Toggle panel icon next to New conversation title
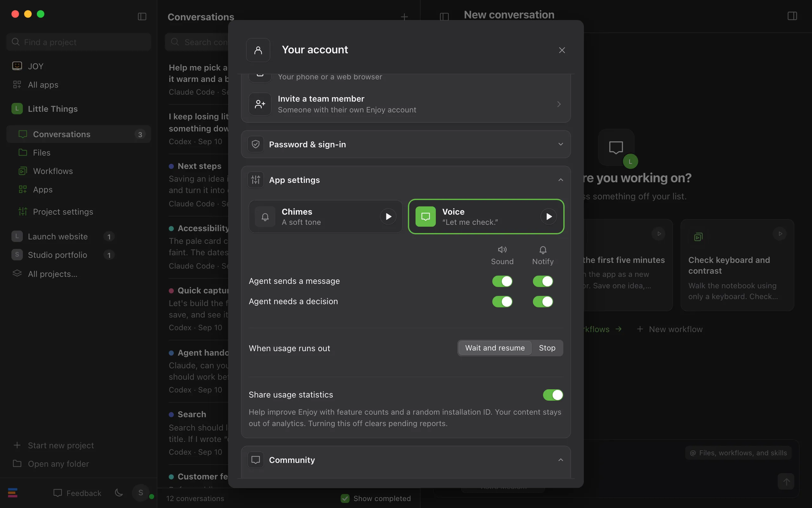 (444, 17)
